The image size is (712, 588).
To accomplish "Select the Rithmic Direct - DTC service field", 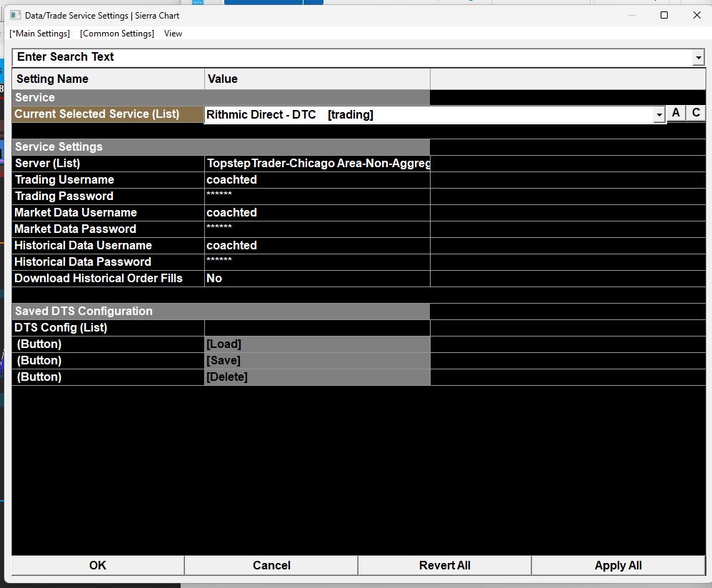I will pos(429,115).
